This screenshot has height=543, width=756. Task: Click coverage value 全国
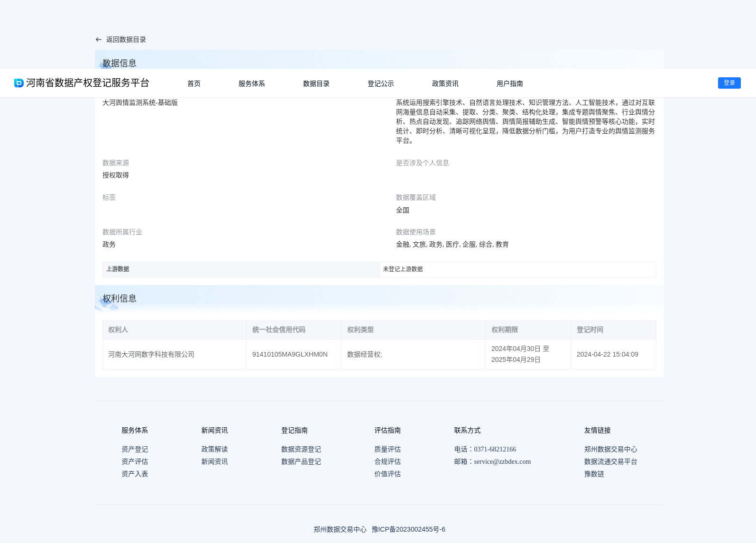click(403, 210)
